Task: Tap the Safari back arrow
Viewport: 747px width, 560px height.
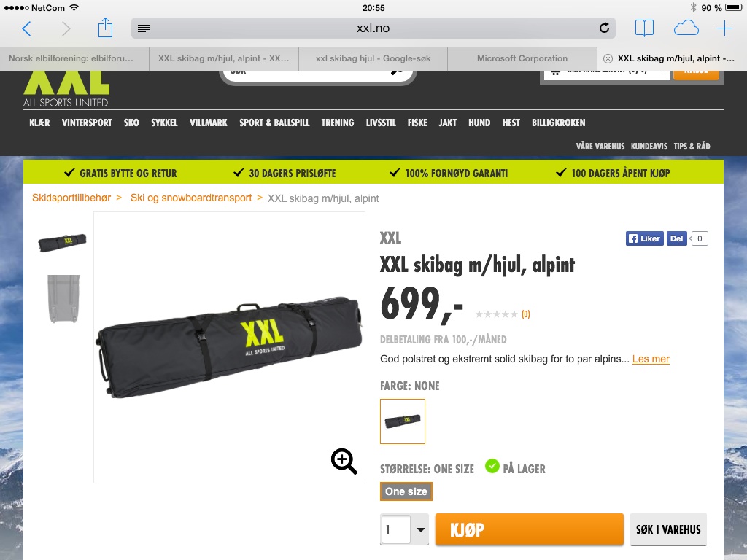Action: 27,28
